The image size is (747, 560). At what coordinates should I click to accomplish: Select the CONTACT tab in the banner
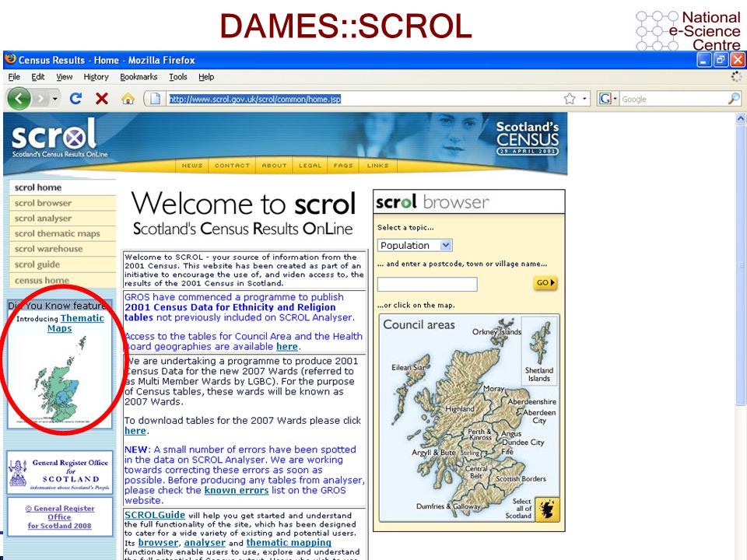click(x=232, y=165)
